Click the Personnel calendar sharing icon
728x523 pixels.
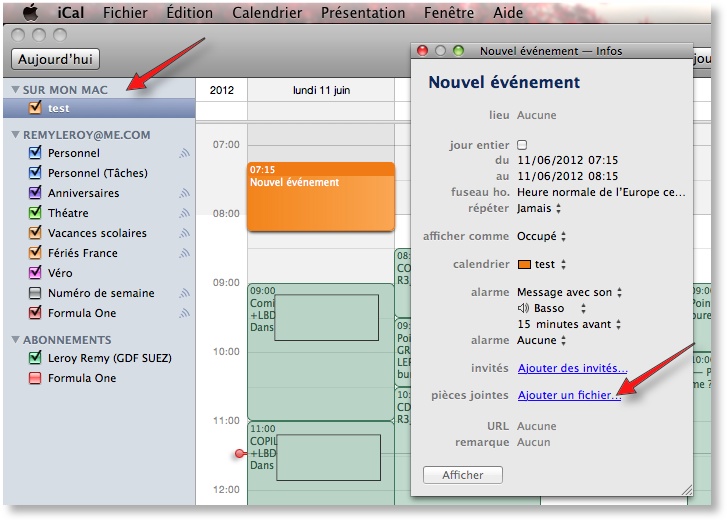click(184, 153)
